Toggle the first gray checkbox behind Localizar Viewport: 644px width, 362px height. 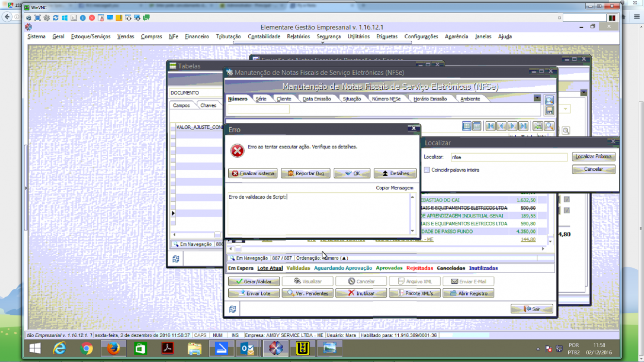click(567, 199)
